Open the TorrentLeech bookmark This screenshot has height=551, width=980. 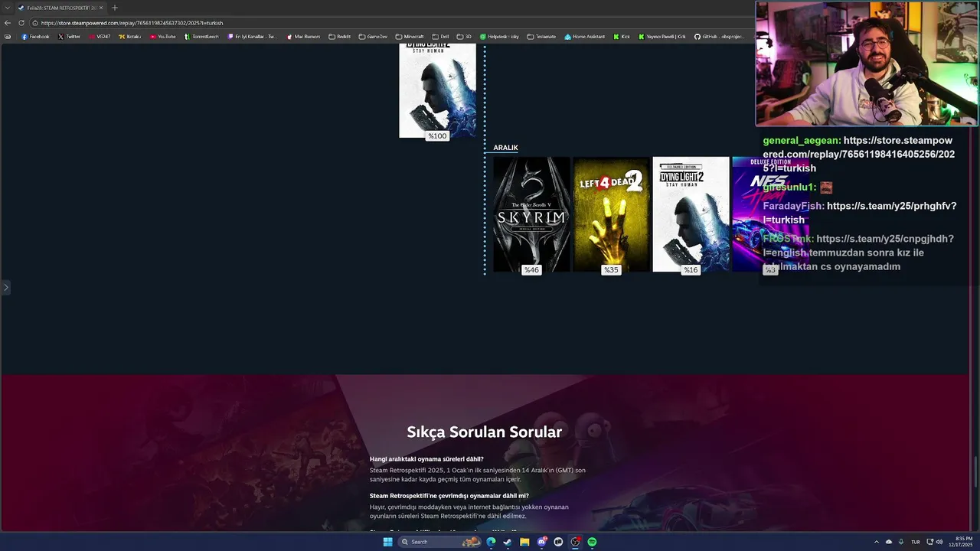[x=201, y=37]
